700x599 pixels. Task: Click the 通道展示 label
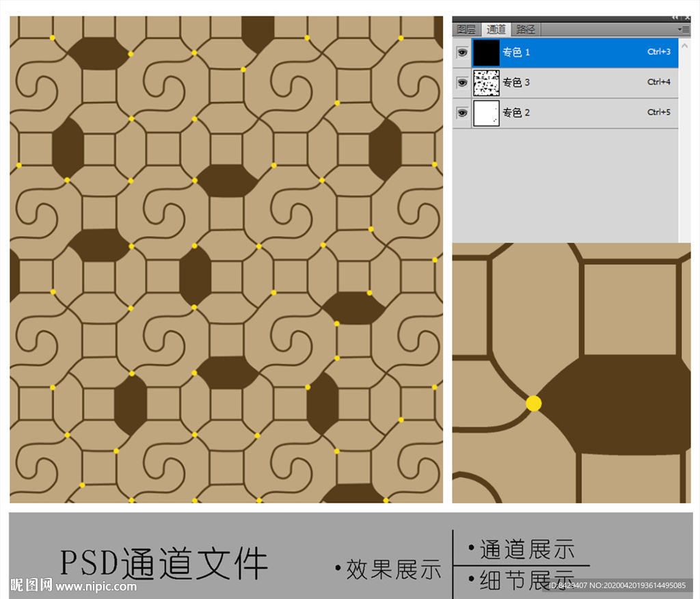coord(527,549)
